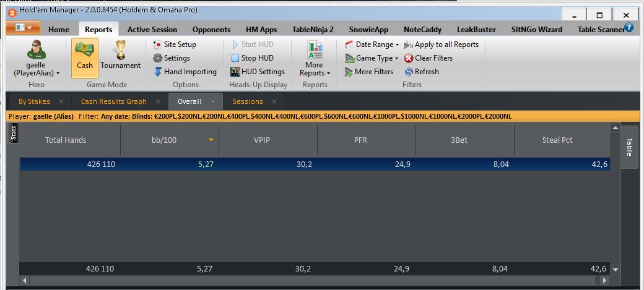Sort by VPIP column header
This screenshot has height=290, width=644.
point(262,140)
